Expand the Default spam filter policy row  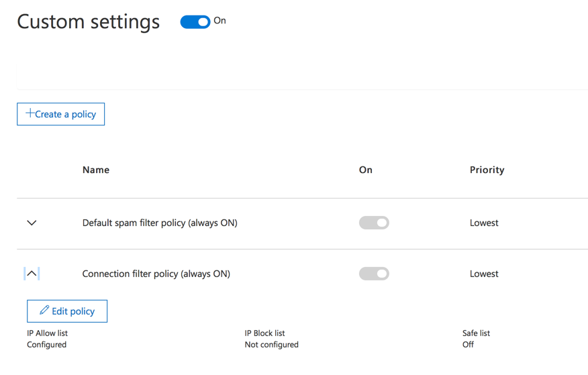(32, 223)
